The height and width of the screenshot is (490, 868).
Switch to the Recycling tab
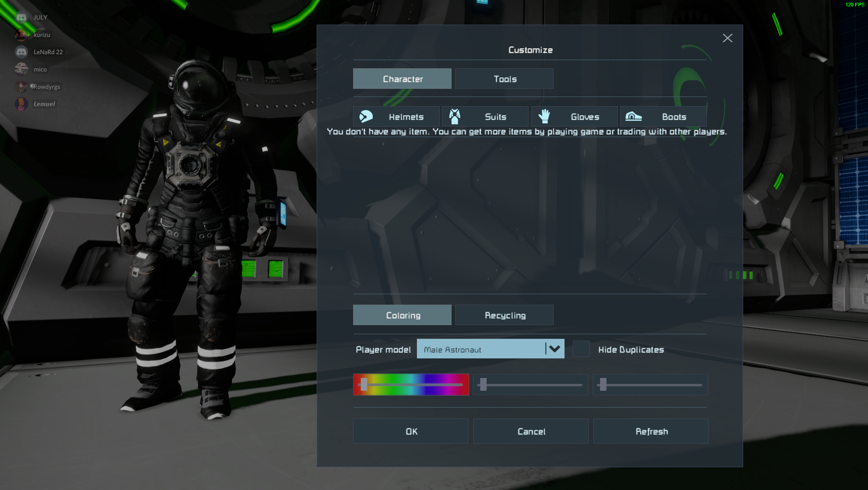coord(504,315)
